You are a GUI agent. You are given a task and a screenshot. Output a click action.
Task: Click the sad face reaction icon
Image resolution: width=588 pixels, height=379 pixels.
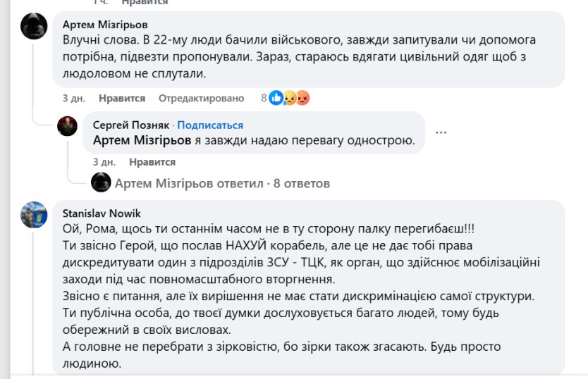289,99
